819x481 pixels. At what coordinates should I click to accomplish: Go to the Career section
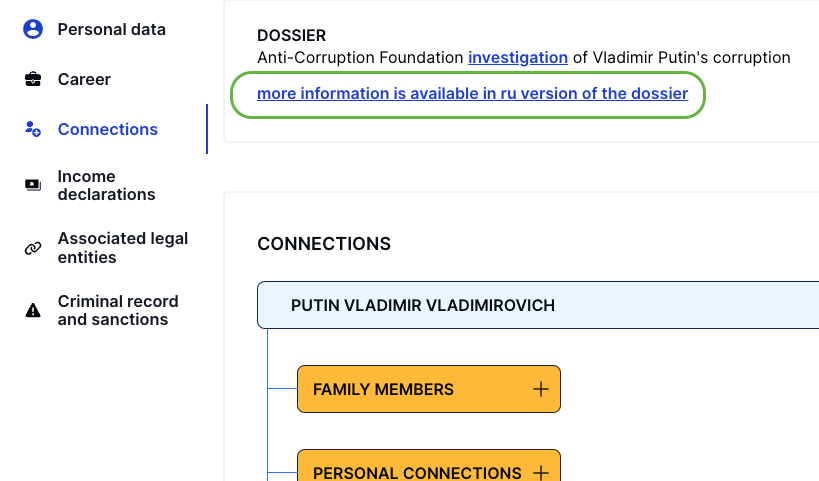tap(84, 79)
